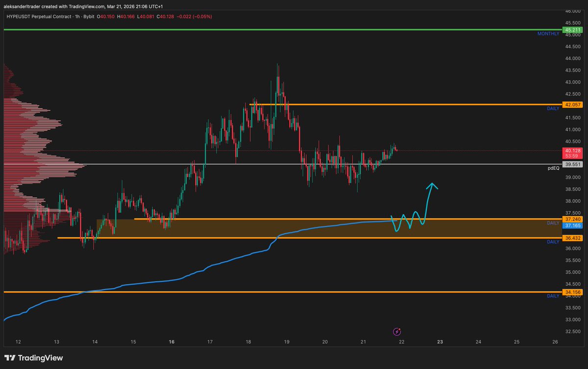The image size is (588, 369).
Task: Click the 19 date on the time axis
Action: point(287,342)
